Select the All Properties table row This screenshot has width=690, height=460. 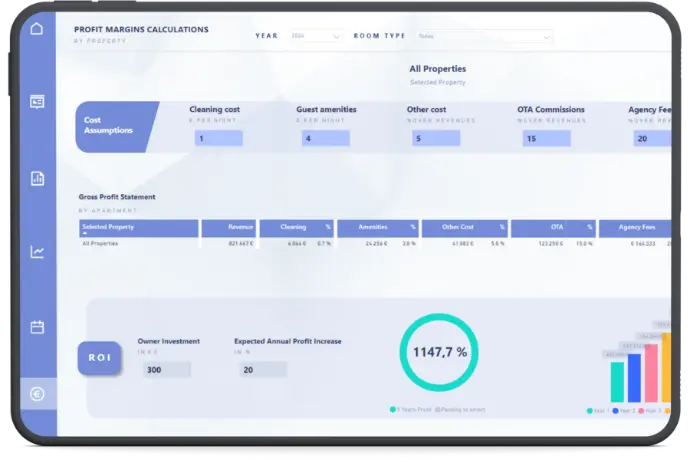point(138,243)
